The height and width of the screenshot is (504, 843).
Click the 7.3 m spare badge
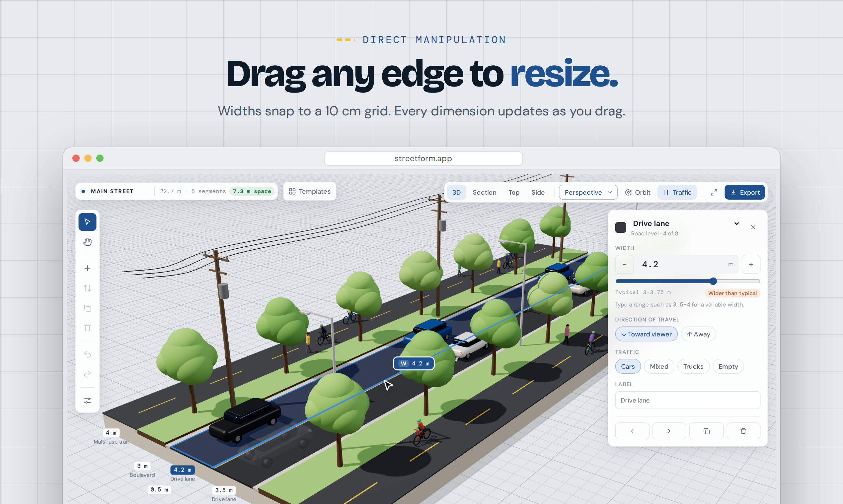pyautogui.click(x=252, y=191)
